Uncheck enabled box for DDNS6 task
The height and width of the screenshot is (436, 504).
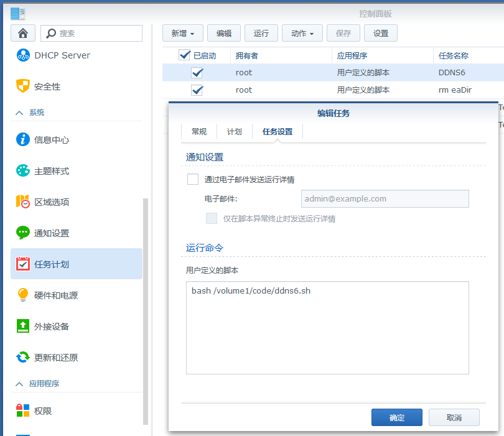coord(197,73)
